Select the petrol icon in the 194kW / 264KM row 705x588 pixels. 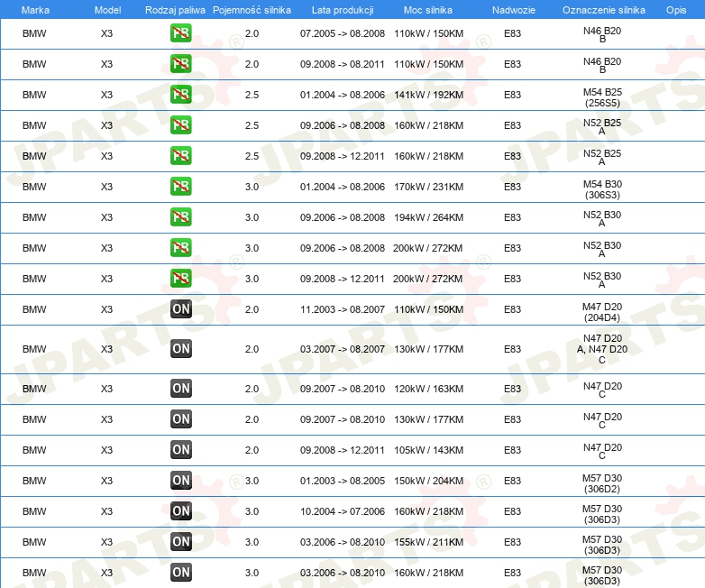tap(180, 216)
